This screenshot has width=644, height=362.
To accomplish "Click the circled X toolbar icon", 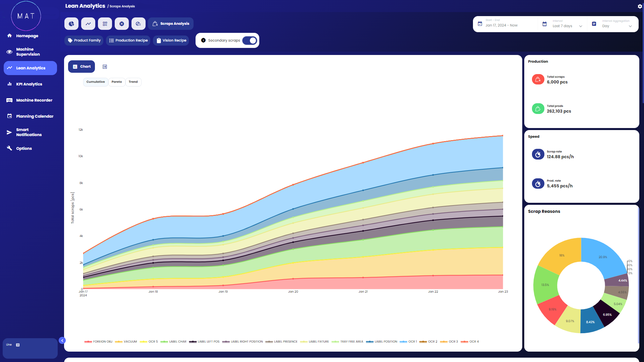I will (122, 24).
